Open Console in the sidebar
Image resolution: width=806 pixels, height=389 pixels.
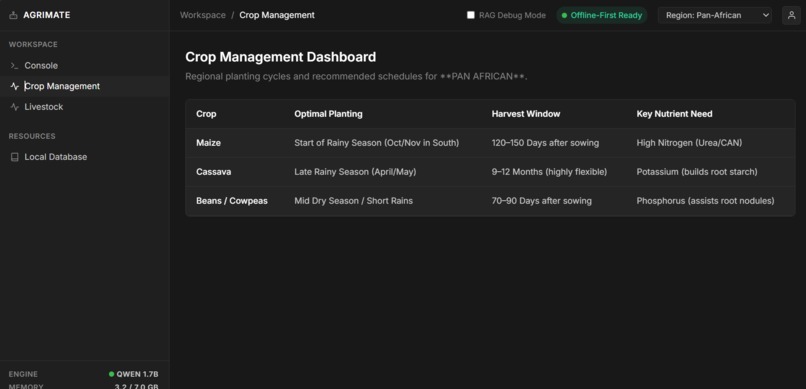[85, 66]
